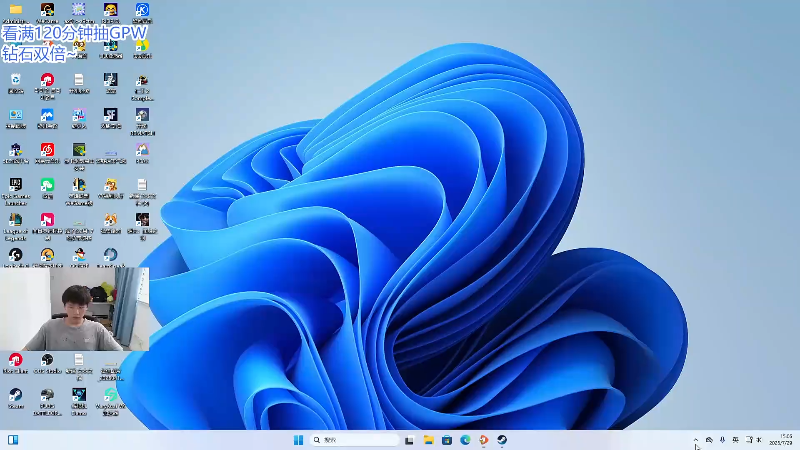
Task: Open the Logitech G HUB desktop shortcut
Action: point(15,255)
